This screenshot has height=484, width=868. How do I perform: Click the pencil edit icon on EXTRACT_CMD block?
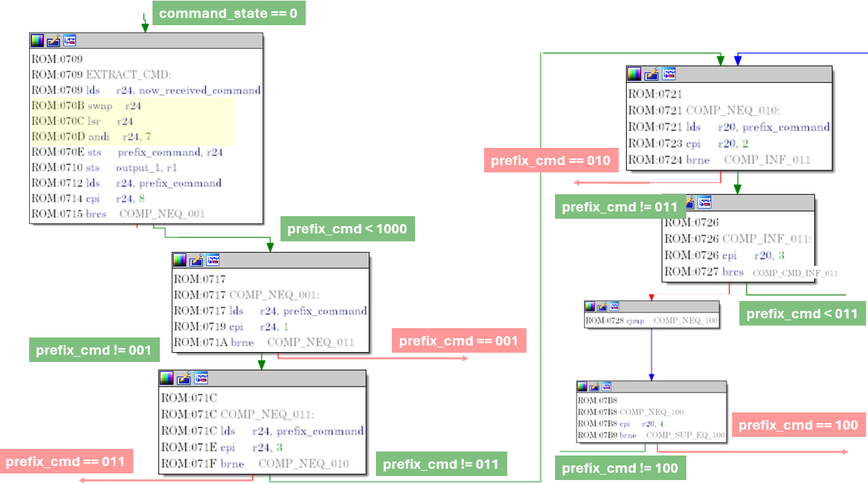[54, 41]
